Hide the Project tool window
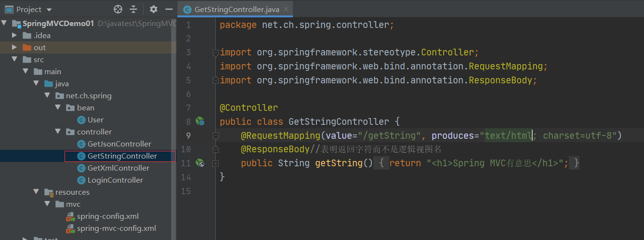 [169, 9]
